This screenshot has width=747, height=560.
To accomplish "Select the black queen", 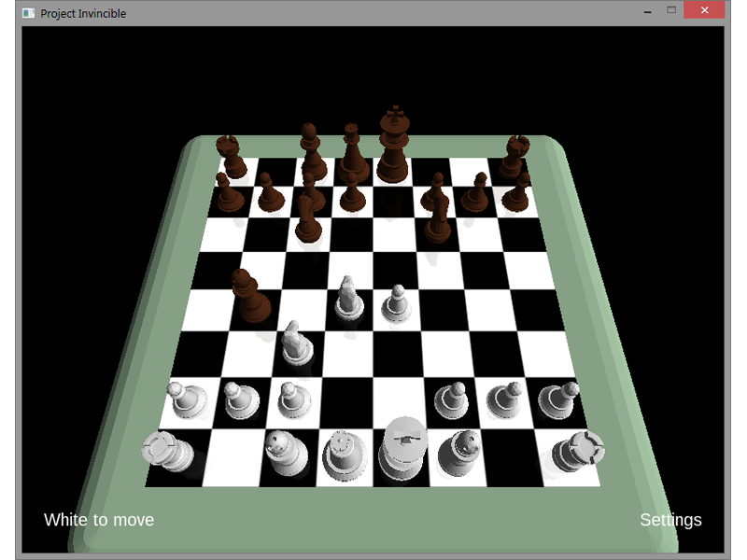I will tap(351, 155).
